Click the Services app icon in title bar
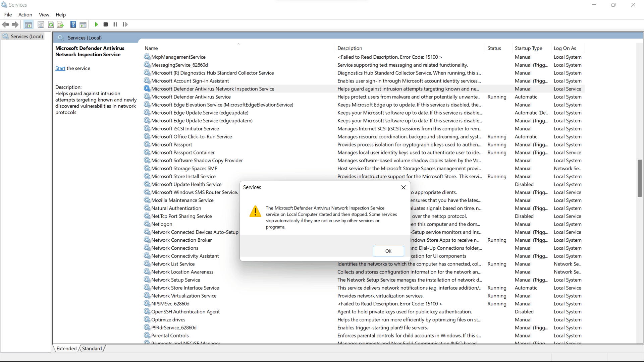The width and height of the screenshot is (644, 362). tap(4, 5)
